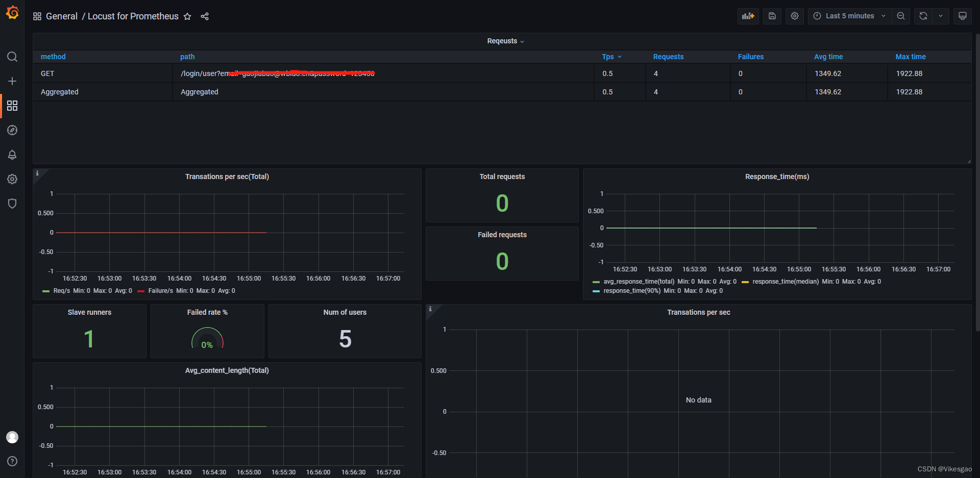Open the Last 5 minutes time picker
980x478 pixels.
coord(849,16)
